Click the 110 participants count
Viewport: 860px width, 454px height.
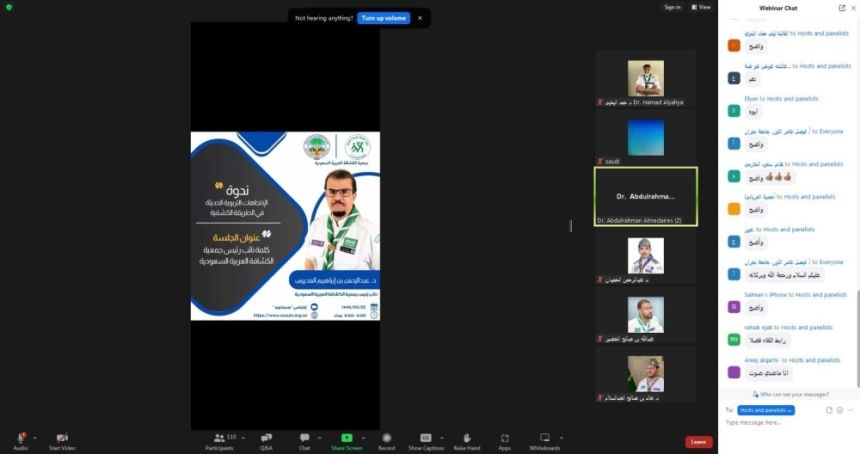231,437
